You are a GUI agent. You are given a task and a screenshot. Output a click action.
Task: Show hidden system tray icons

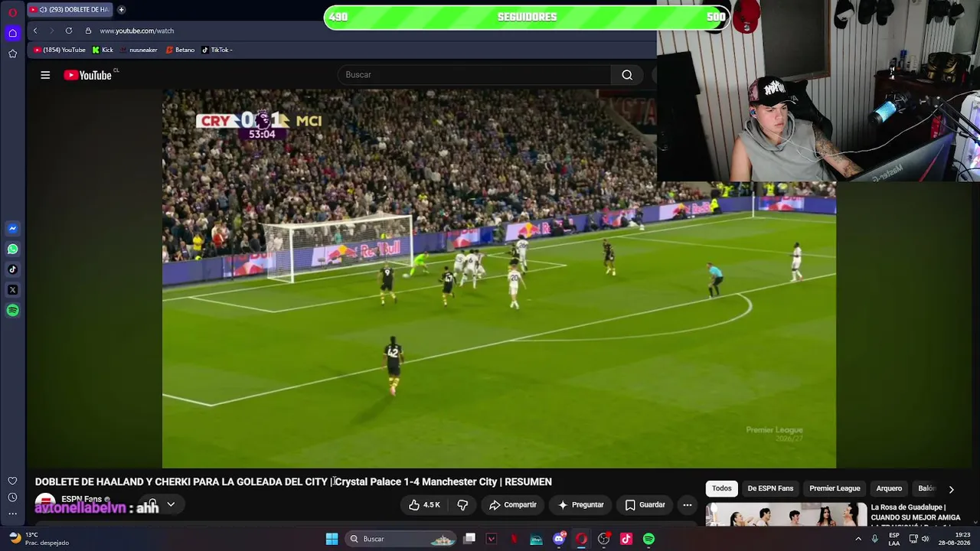857,539
